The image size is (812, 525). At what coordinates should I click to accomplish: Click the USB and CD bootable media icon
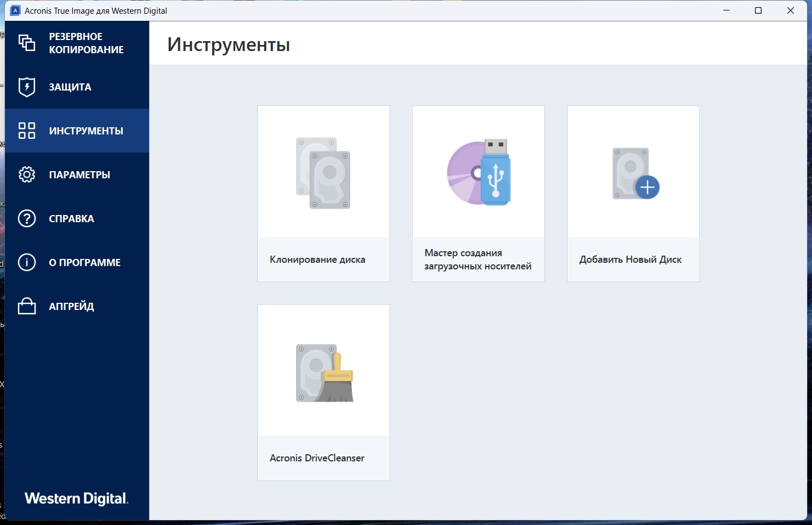click(x=479, y=172)
